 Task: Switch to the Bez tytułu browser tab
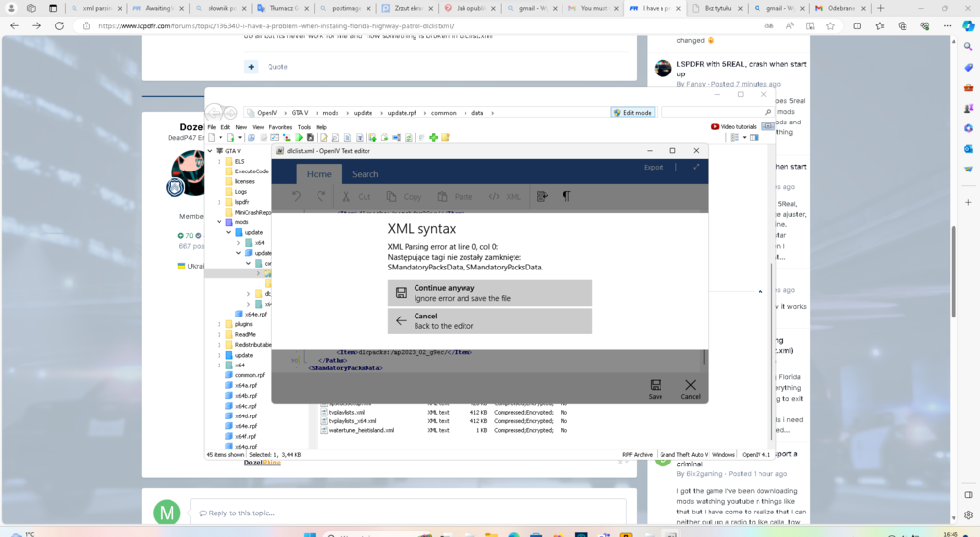click(717, 8)
